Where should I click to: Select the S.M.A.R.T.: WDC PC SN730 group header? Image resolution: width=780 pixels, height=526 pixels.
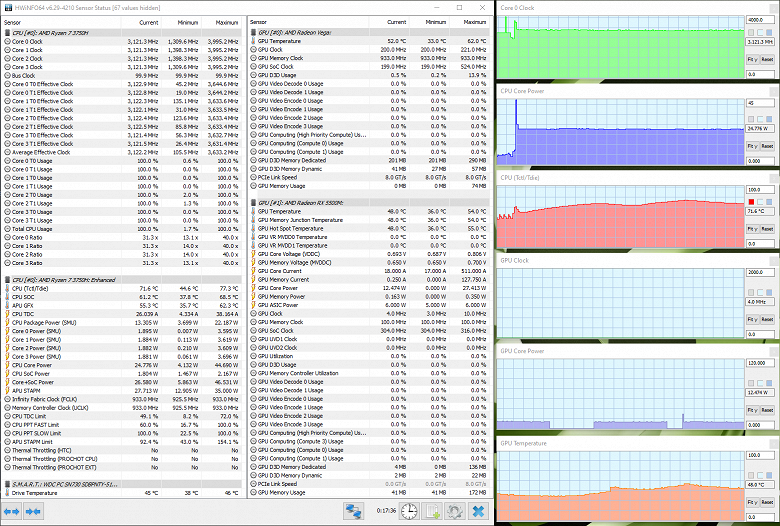122,484
